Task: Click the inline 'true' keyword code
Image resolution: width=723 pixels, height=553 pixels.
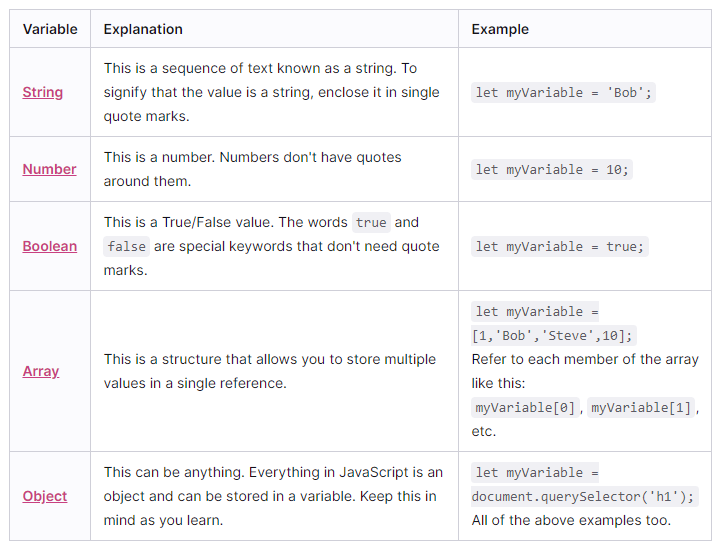Action: pyautogui.click(x=371, y=222)
